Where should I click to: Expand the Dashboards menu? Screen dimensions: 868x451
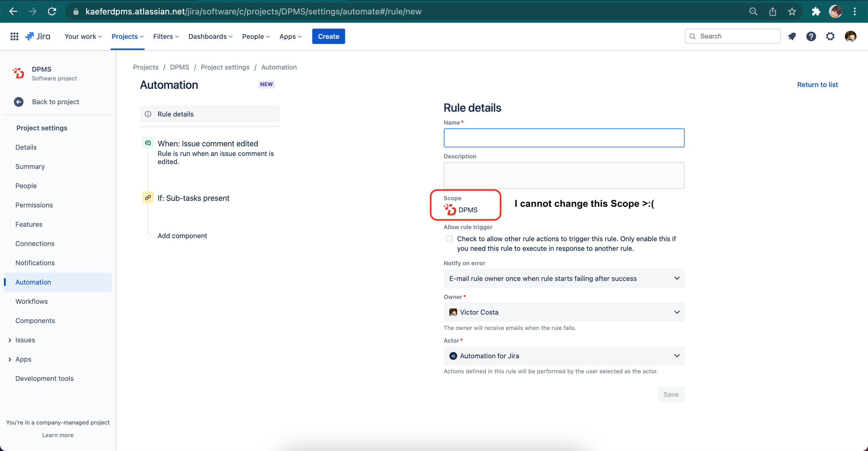(210, 36)
